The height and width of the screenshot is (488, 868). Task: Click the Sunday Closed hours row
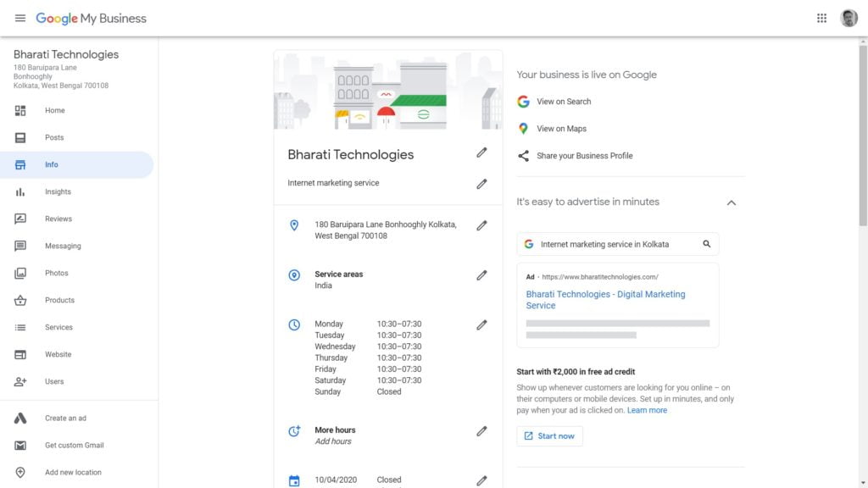pyautogui.click(x=358, y=391)
